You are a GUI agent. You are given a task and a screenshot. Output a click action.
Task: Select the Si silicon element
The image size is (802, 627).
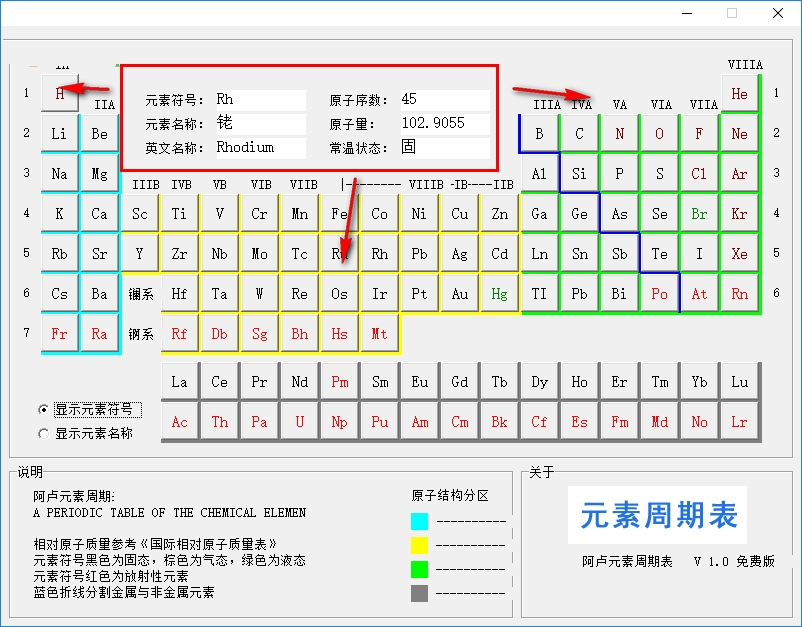tap(579, 174)
